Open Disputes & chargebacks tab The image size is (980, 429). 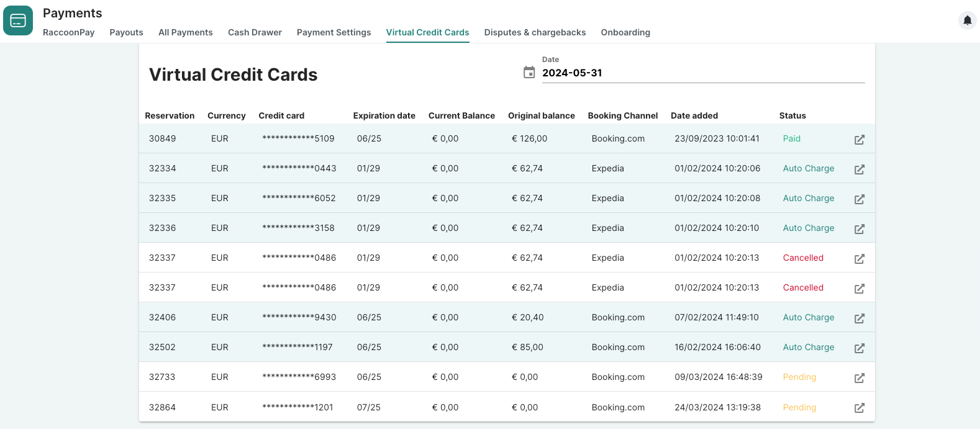535,32
